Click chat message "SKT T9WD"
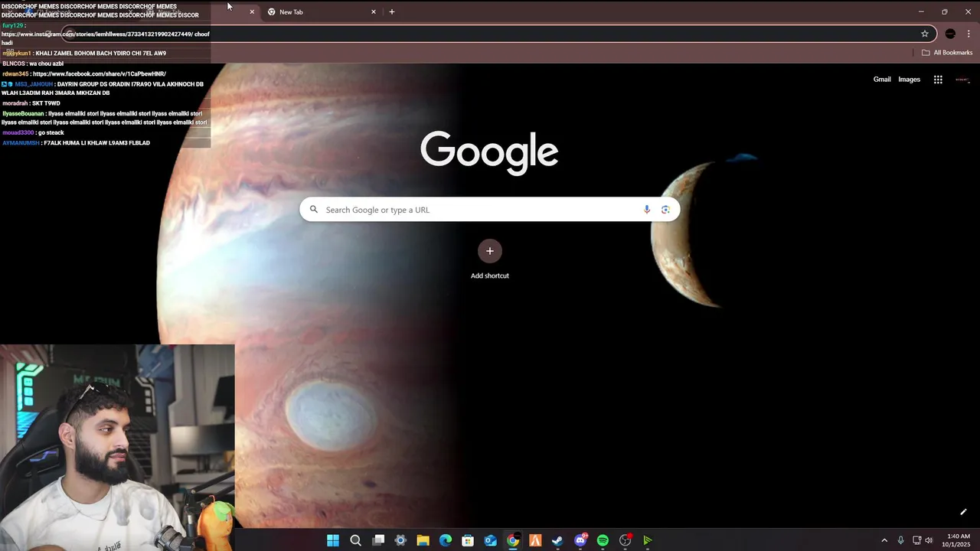Viewport: 980px width, 551px height. 46,103
